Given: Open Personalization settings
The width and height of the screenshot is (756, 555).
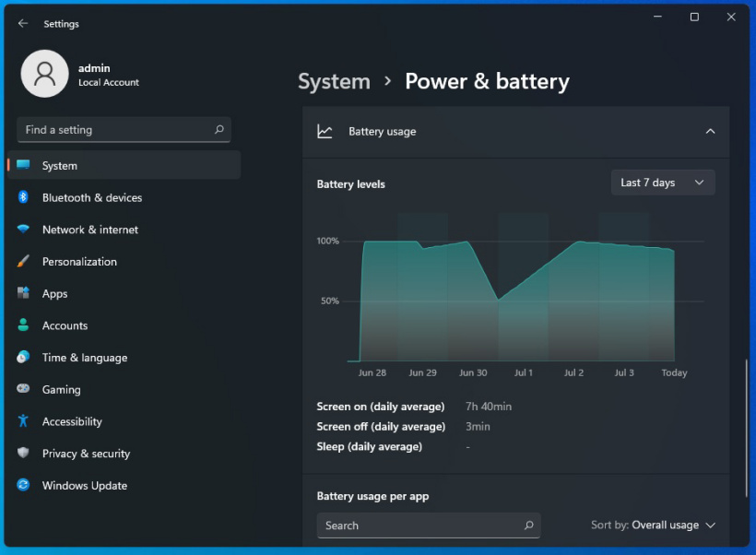Looking at the screenshot, I should pos(88,261).
